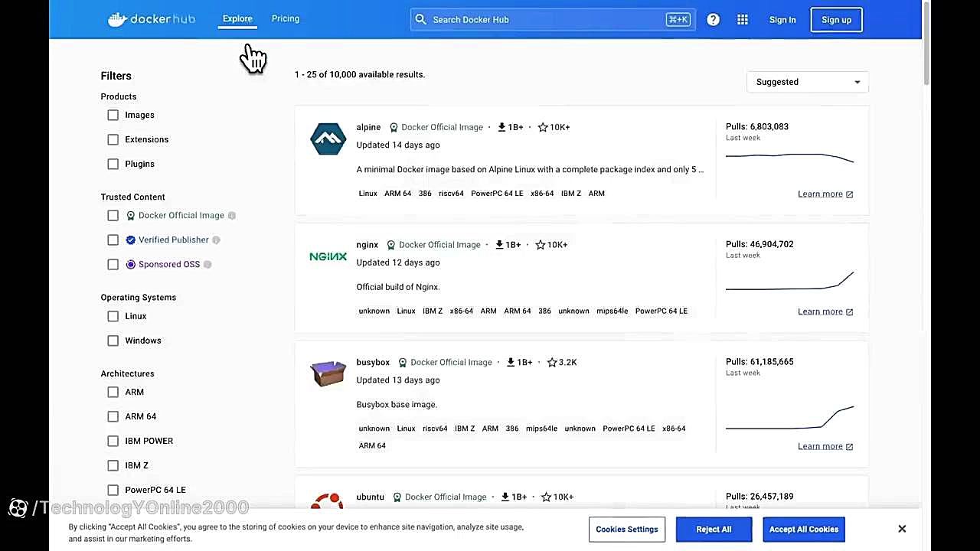This screenshot has width=980, height=551.
Task: Click Cookies Settings button
Action: coord(627,530)
